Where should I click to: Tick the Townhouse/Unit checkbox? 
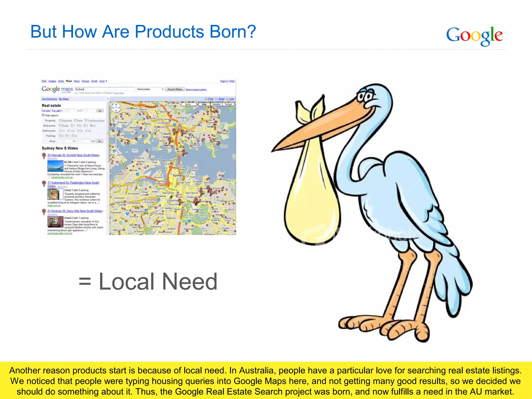click(x=86, y=121)
